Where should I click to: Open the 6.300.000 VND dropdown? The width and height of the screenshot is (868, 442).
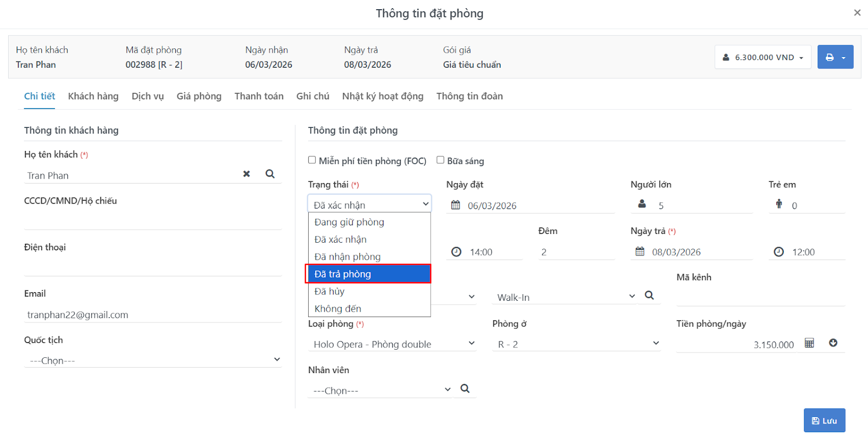pos(763,57)
